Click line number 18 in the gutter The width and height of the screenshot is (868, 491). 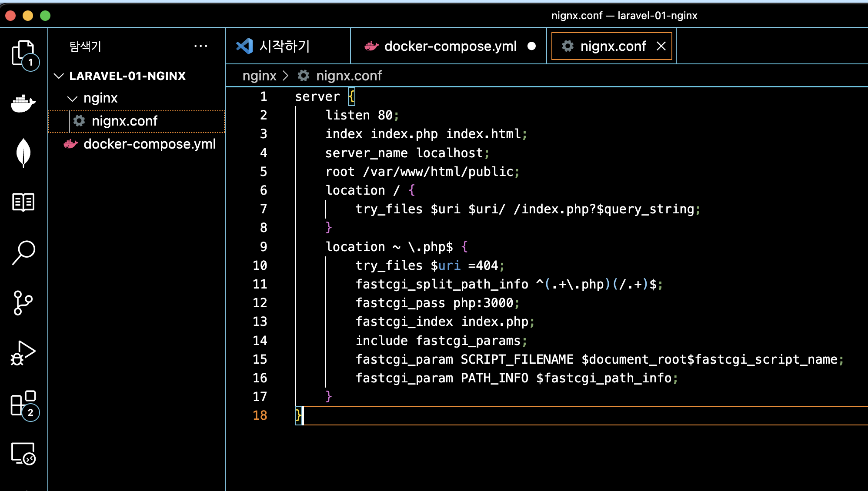coord(260,415)
